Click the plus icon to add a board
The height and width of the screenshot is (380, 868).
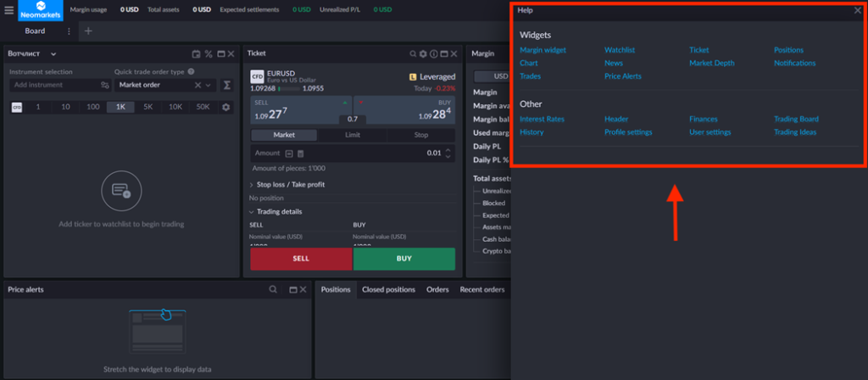click(x=88, y=31)
